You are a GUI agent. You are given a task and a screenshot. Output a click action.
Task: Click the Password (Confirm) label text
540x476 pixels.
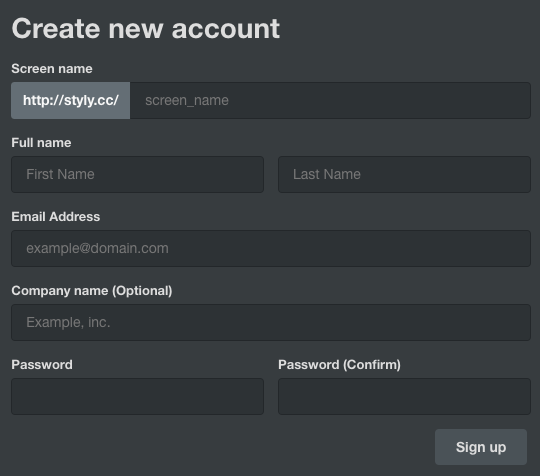pos(340,364)
